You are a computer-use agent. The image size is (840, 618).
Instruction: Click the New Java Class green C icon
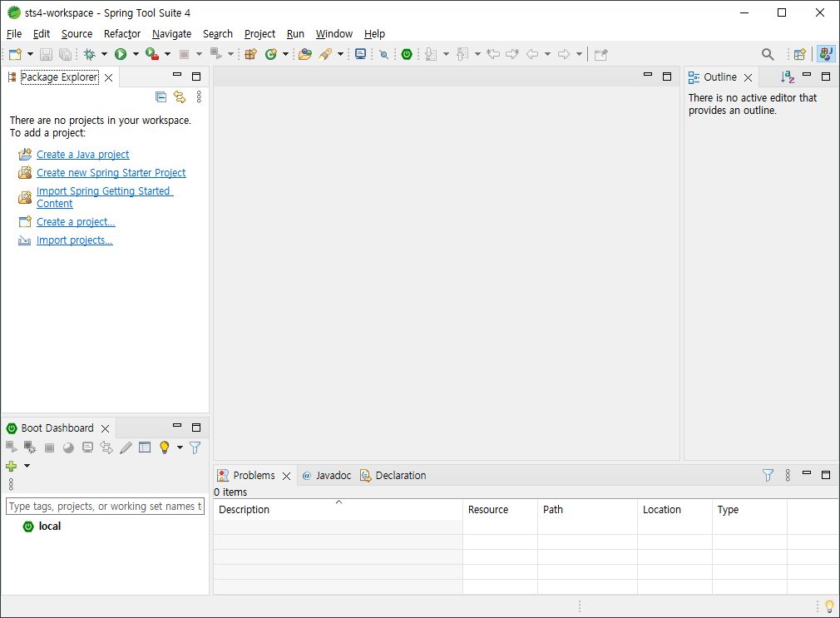click(x=271, y=54)
